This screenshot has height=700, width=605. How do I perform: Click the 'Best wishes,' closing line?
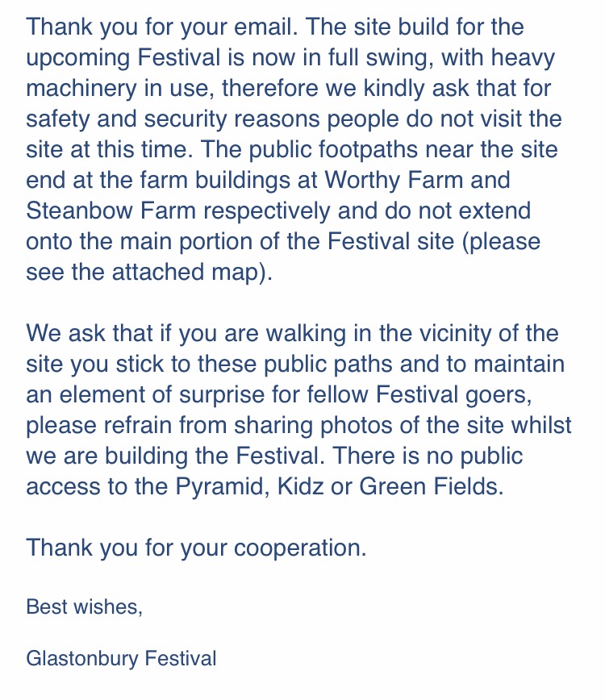(x=84, y=606)
